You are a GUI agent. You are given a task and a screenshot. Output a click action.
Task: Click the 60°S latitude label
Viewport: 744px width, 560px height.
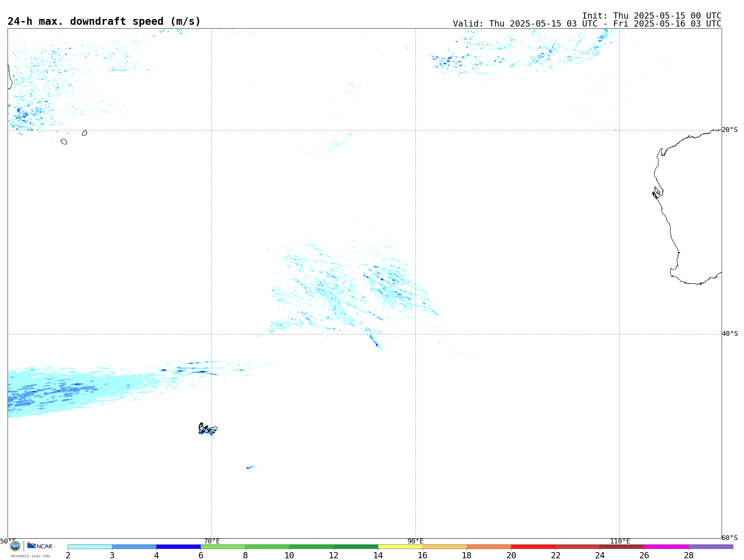click(730, 538)
